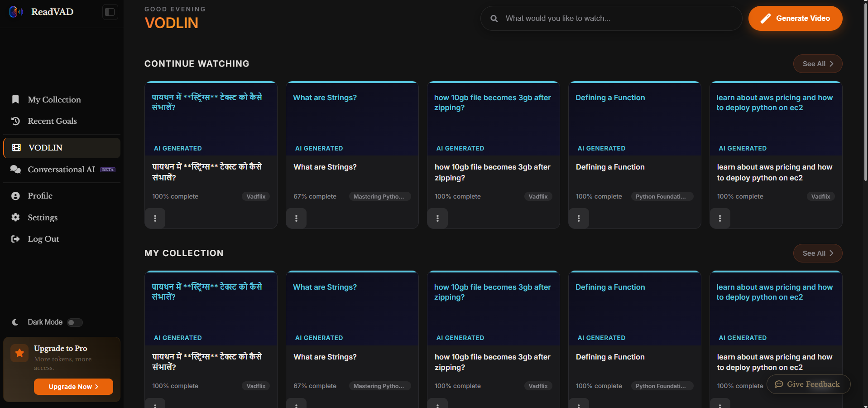Open My Collection in sidebar
The height and width of the screenshot is (408, 868).
point(62,99)
